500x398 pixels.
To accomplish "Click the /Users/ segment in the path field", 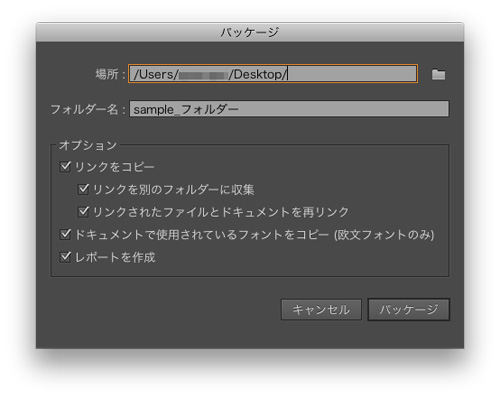I will pos(156,74).
